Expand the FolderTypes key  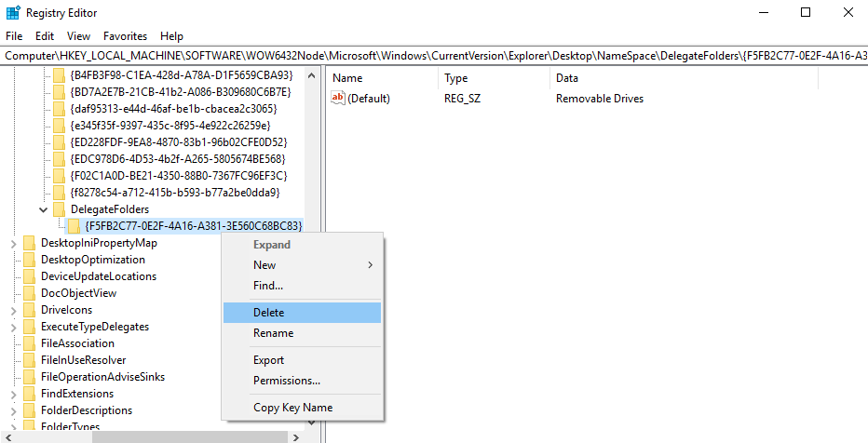13,427
